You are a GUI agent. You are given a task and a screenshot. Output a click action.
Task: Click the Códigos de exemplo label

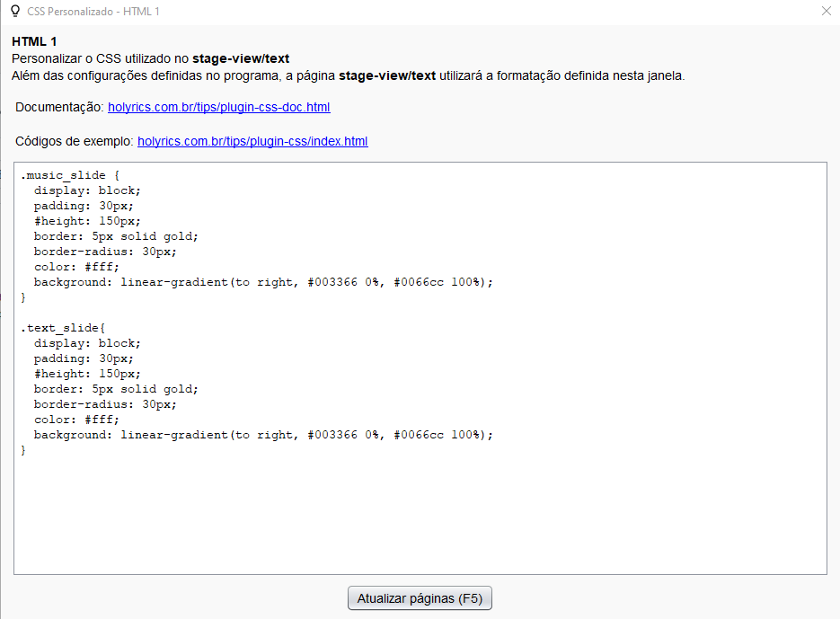74,141
